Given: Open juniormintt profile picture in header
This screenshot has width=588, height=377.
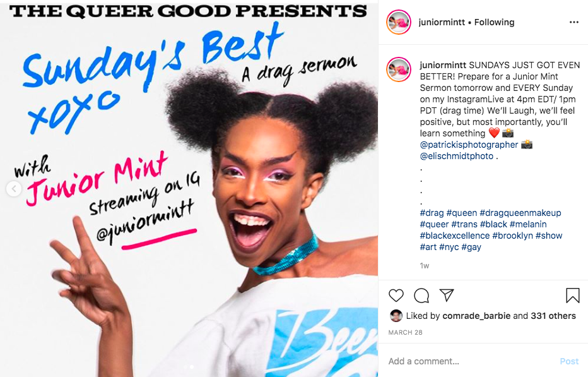Looking at the screenshot, I should (x=399, y=22).
